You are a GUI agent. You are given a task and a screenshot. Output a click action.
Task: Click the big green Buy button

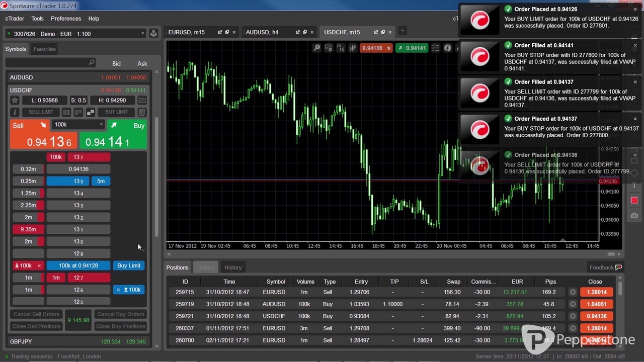tap(113, 135)
